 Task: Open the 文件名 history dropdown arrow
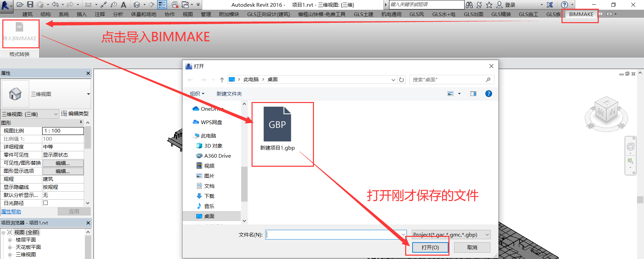click(403, 235)
